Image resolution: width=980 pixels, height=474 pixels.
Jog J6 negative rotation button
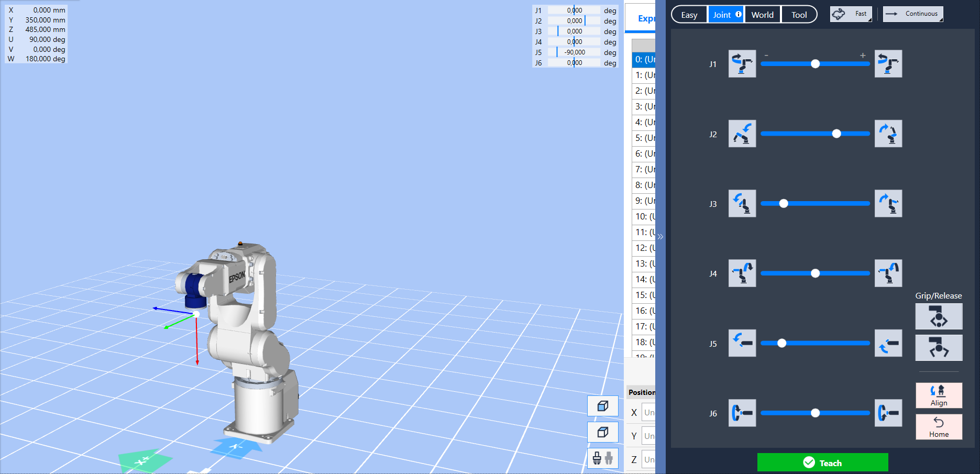point(742,413)
